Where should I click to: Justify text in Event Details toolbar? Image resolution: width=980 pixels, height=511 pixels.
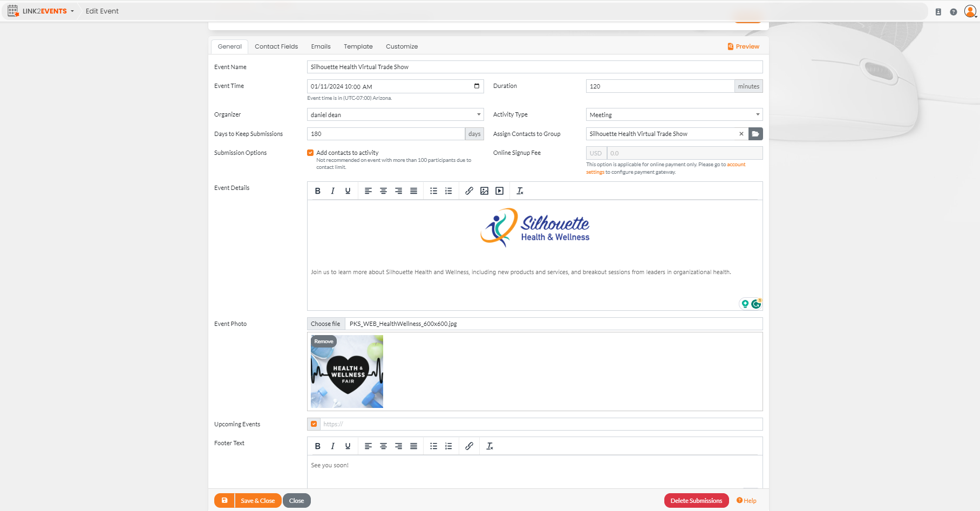414,191
